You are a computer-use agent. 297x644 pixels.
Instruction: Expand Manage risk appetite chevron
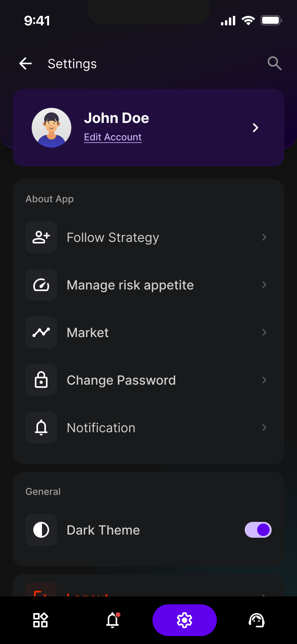pyautogui.click(x=264, y=285)
